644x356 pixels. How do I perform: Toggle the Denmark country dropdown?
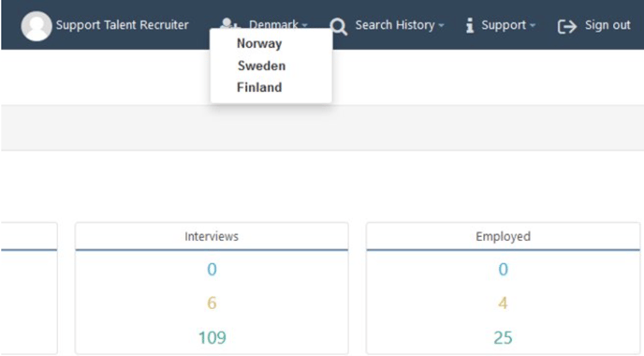pyautogui.click(x=278, y=25)
